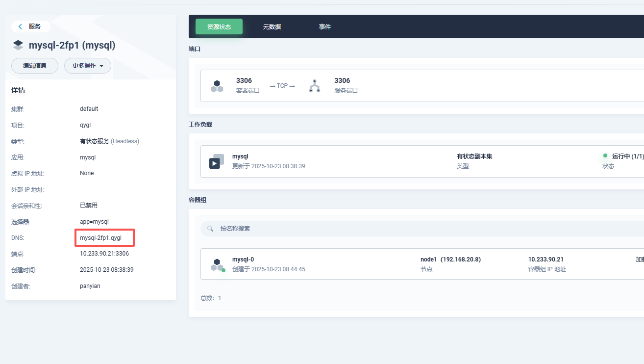The height and width of the screenshot is (364, 644).
Task: Click the DNS value mysql-2fp1.qygl
Action: coord(100,238)
